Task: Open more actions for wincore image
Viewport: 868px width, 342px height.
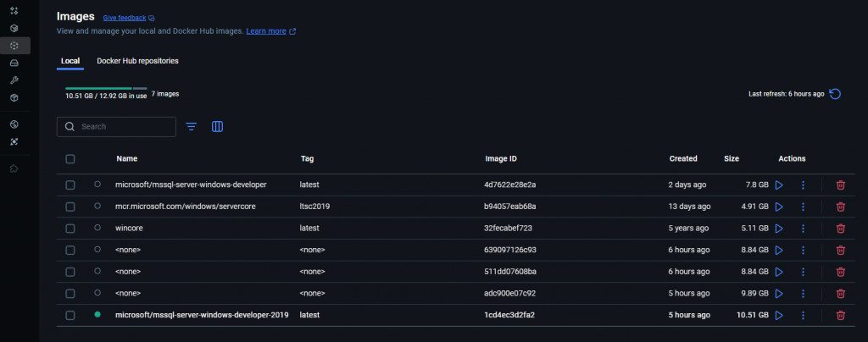Action: (x=804, y=229)
